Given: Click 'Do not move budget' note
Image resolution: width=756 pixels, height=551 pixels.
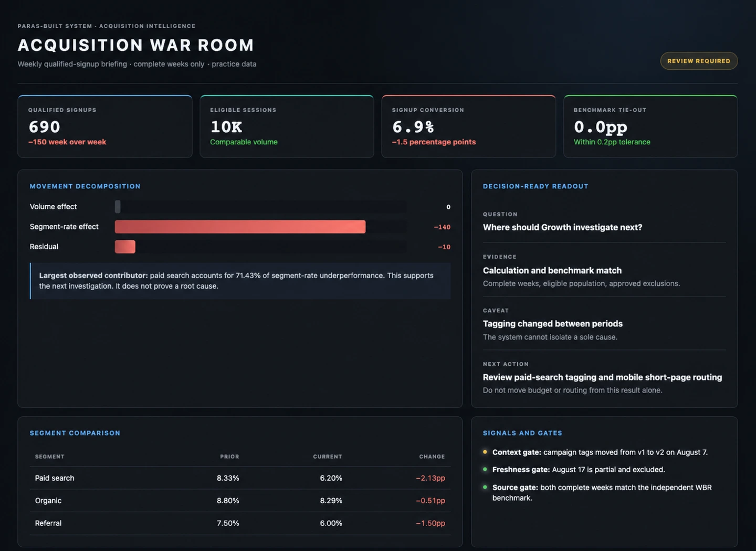Looking at the screenshot, I should click(x=573, y=390).
